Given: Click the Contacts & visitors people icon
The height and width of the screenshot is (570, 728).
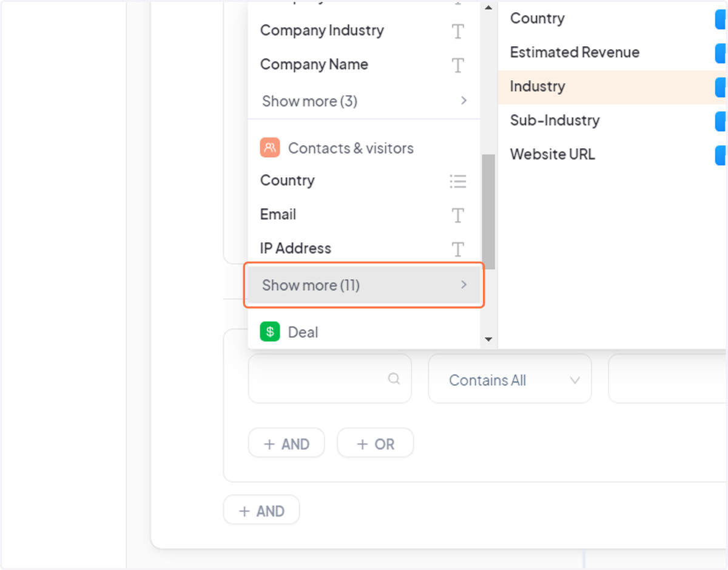Looking at the screenshot, I should click(270, 148).
